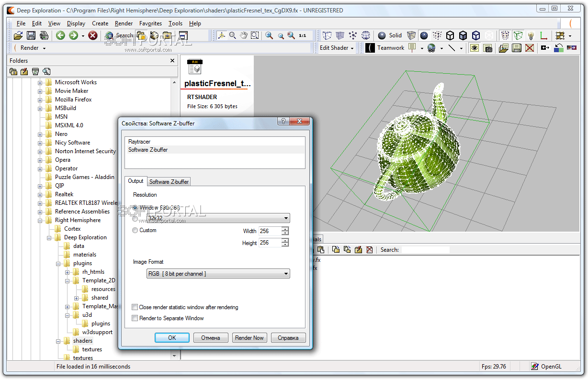588x380 pixels.
Task: Click the OK button in dialog
Action: (172, 338)
